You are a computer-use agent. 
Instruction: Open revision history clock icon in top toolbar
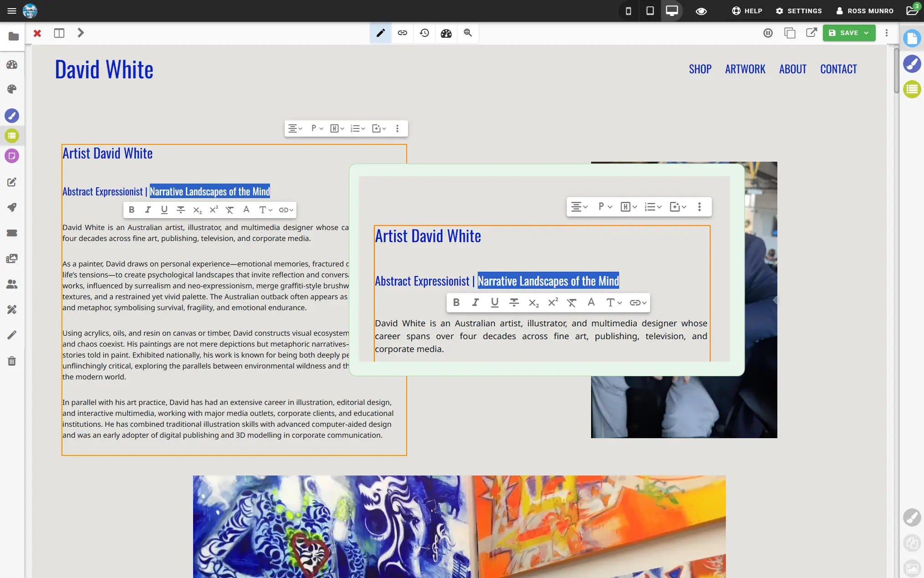424,33
